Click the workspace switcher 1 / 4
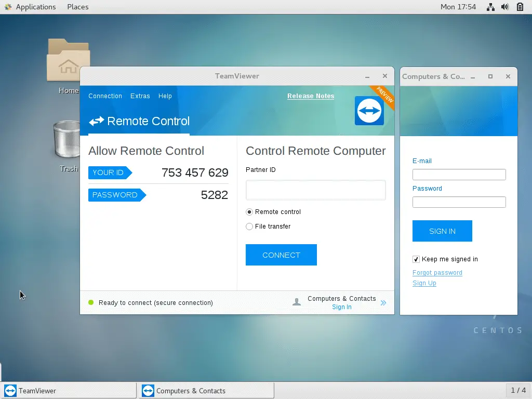Screen dimensions: 532x399 point(518,391)
